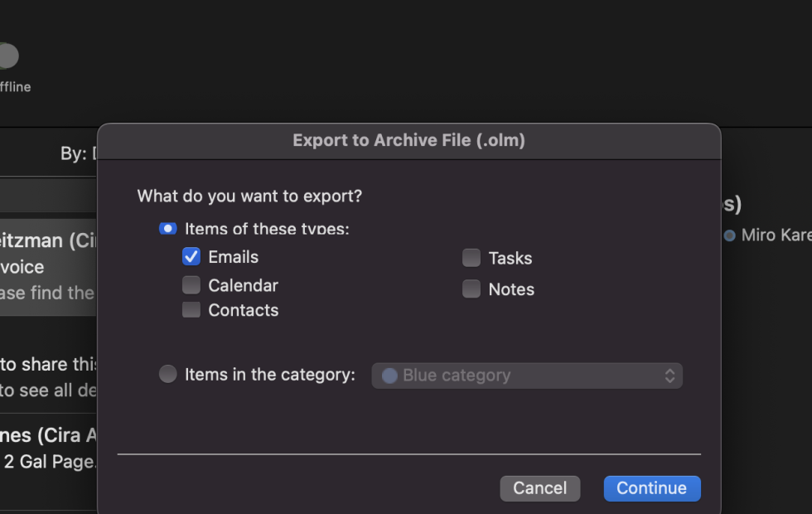Open the Blue category dropdown
This screenshot has width=812, height=514.
[526, 376]
